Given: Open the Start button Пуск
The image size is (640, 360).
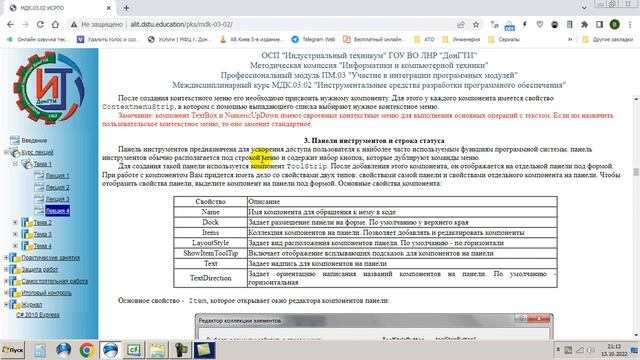Looking at the screenshot, I should coord(13,350).
